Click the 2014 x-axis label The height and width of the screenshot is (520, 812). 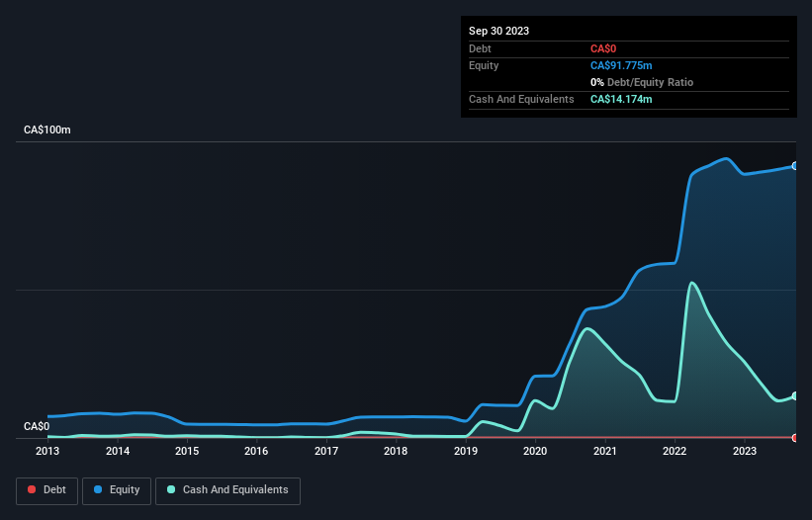(x=118, y=451)
